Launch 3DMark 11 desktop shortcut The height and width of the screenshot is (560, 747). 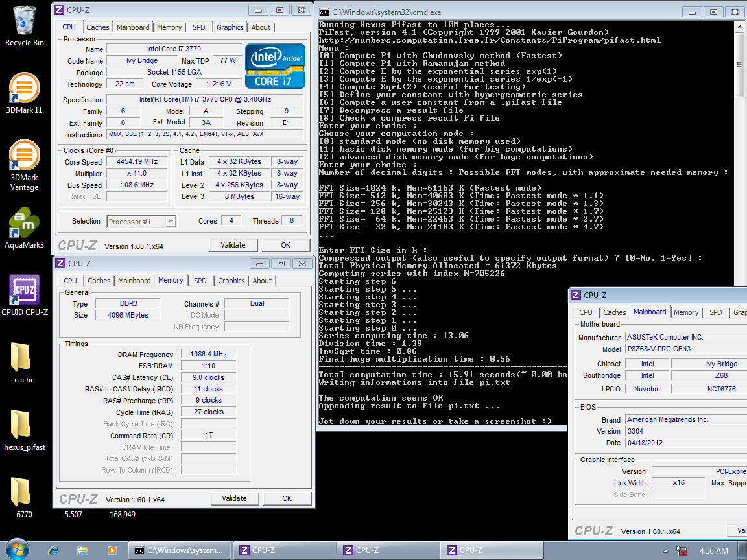pos(24,93)
